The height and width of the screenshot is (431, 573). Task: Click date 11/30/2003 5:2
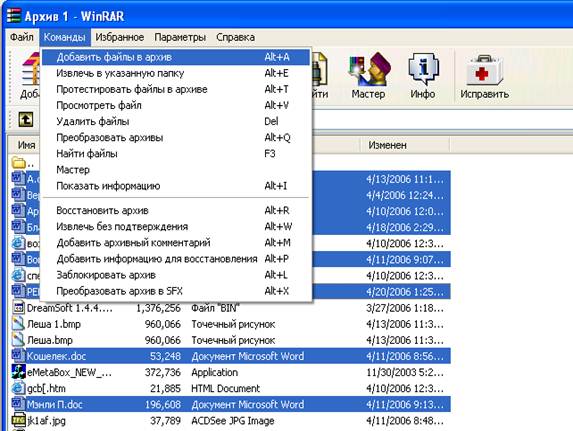click(x=405, y=373)
